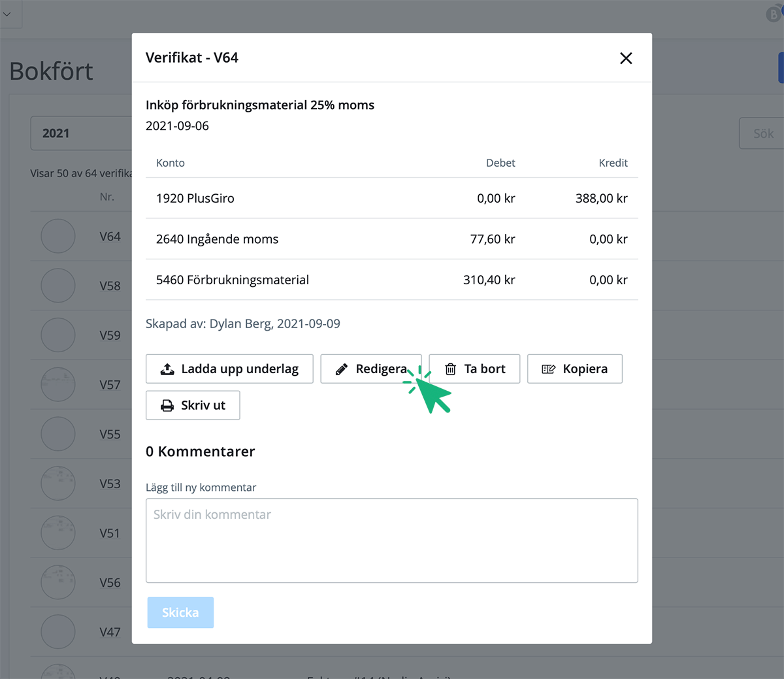Select the circle next to V55
The height and width of the screenshot is (679, 784).
coord(58,434)
